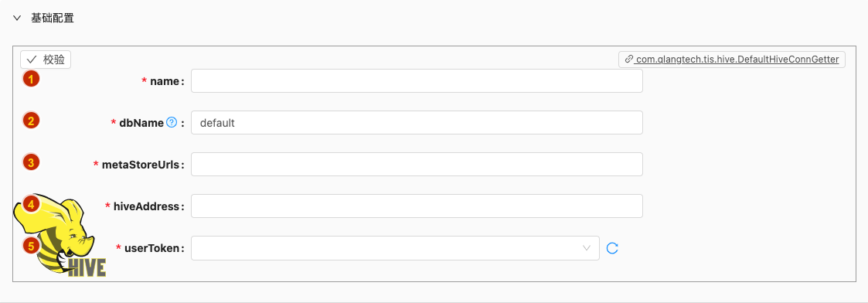Click the red number 3 badge
The image size is (868, 303).
coord(31,163)
